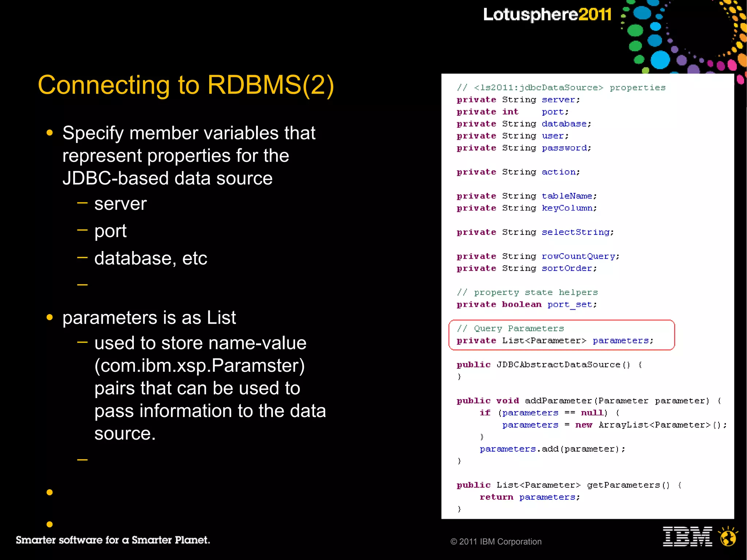Click the IBM logo
747x560 pixels.
point(688,537)
